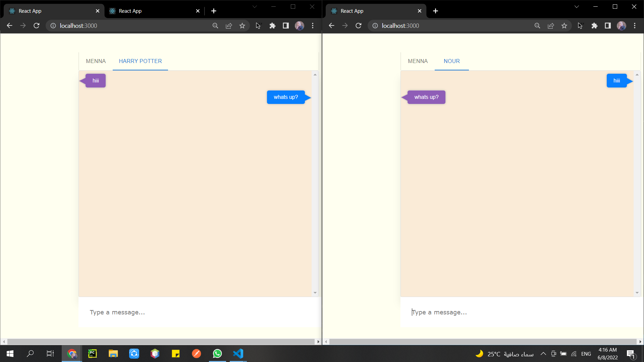Click the zoom magnifier icon in right address bar
This screenshot has width=644, height=362.
tap(537, 25)
